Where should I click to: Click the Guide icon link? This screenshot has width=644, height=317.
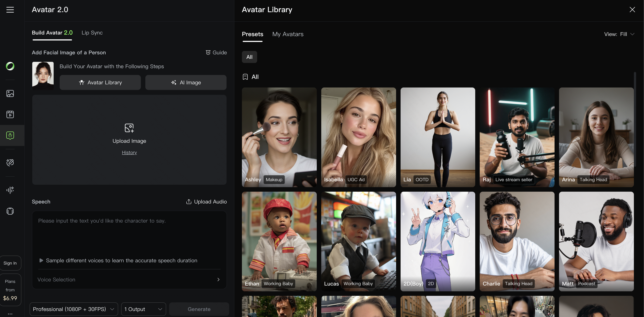point(216,52)
